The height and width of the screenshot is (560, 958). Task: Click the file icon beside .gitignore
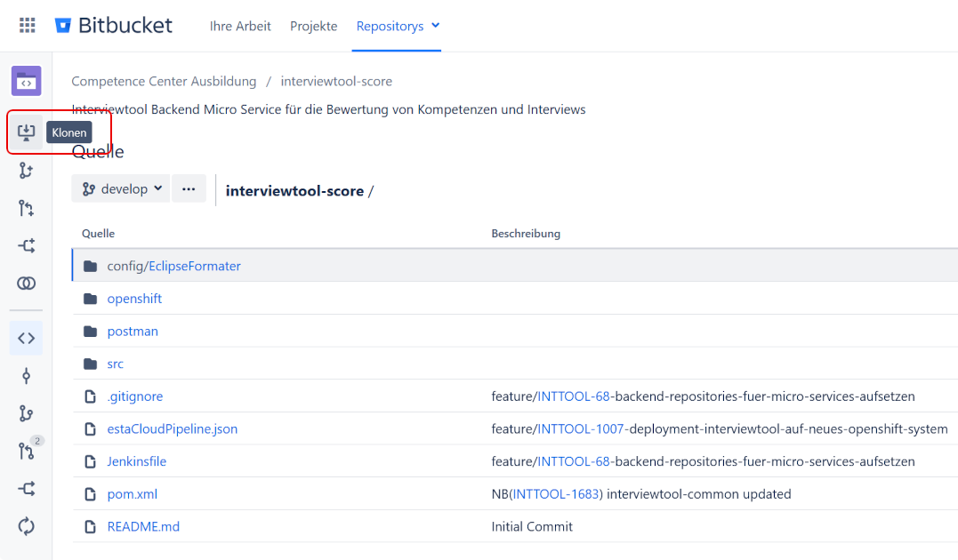[91, 396]
